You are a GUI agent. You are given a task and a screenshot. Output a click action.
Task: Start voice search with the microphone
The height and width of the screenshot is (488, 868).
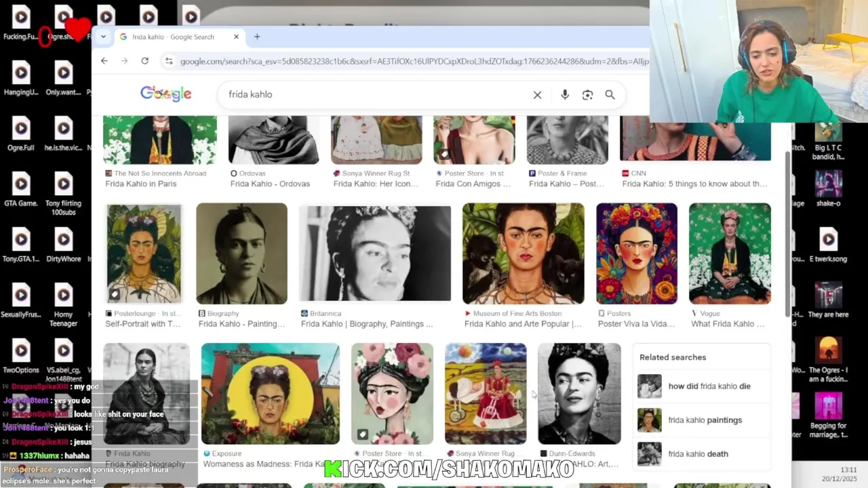coord(565,95)
